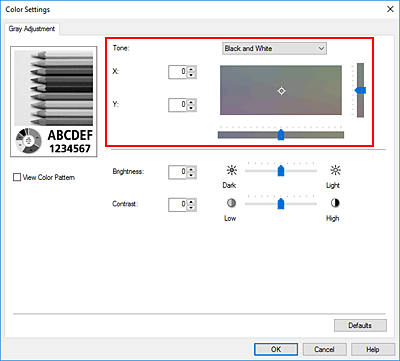Viewport: 400px width, 361px height.
Task: Decrease Contrast with the down arrow
Action: click(191, 208)
